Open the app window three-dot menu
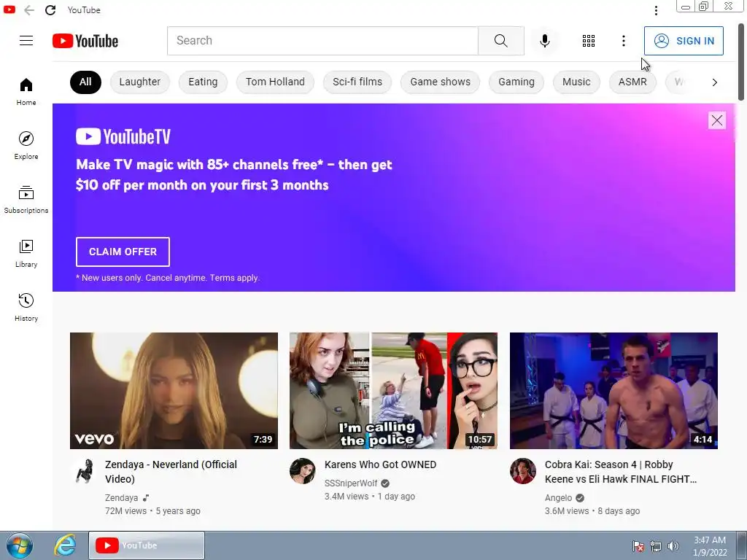This screenshot has width=747, height=560. pos(656,10)
